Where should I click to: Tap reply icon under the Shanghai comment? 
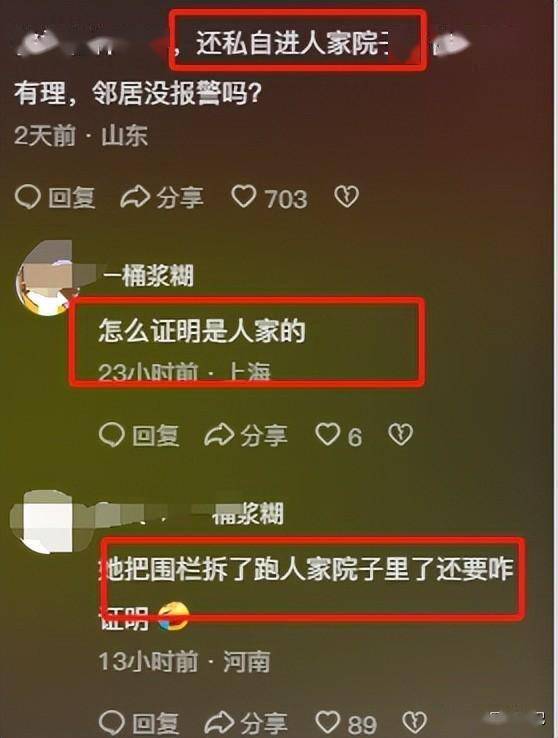pos(112,434)
